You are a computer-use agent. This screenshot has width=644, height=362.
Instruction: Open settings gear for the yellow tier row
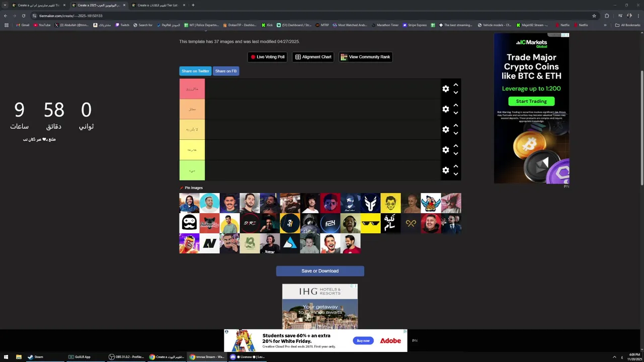pyautogui.click(x=445, y=150)
